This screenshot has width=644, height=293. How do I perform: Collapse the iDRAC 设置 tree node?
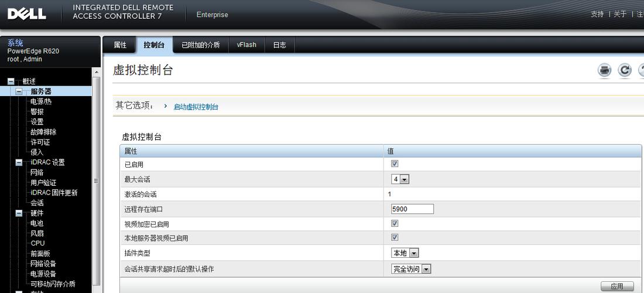tap(19, 163)
